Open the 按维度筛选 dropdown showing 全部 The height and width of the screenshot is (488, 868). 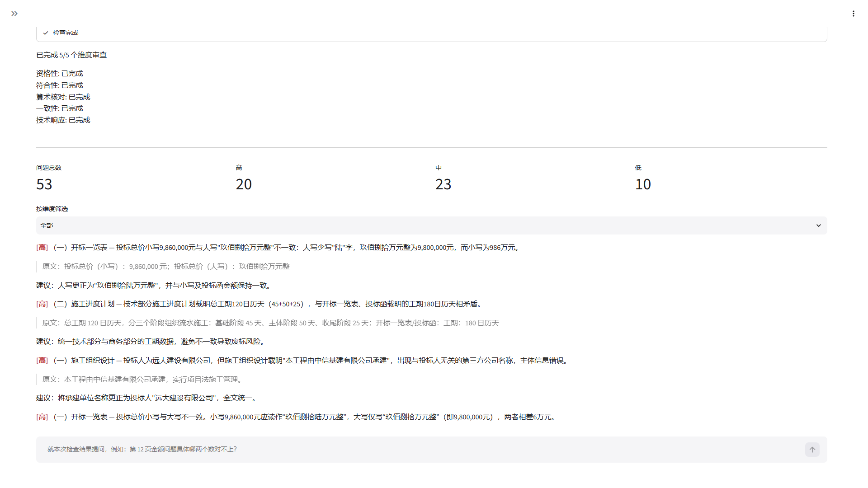431,225
